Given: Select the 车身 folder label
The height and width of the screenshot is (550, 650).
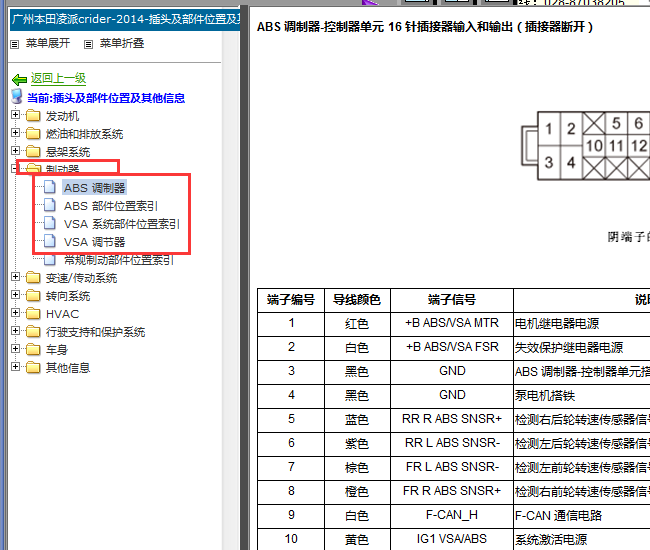Looking at the screenshot, I should coord(56,350).
